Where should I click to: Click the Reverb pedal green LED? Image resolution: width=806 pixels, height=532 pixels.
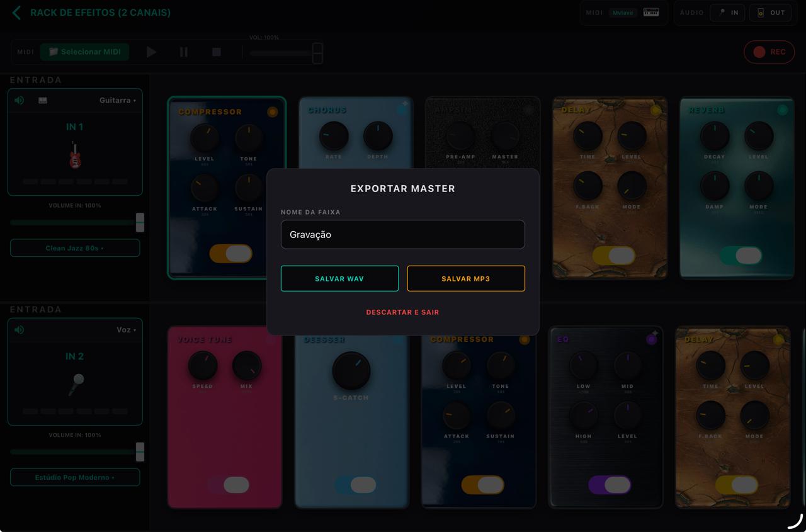click(782, 110)
